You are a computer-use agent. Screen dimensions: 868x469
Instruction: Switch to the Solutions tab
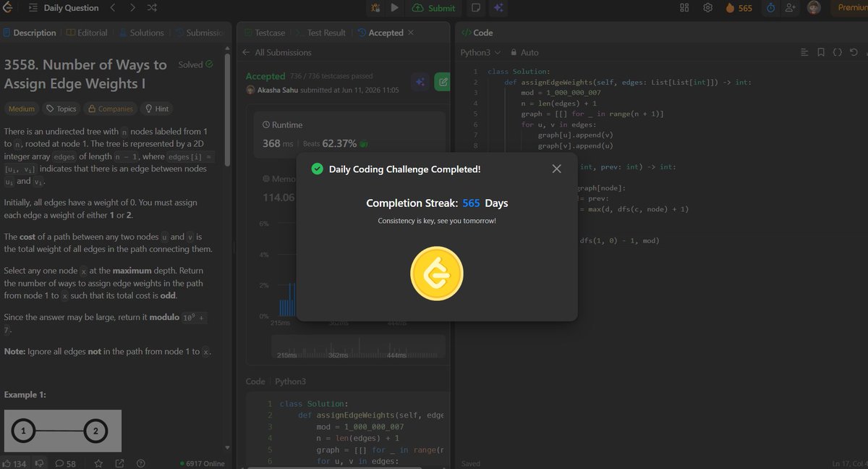[x=141, y=33]
